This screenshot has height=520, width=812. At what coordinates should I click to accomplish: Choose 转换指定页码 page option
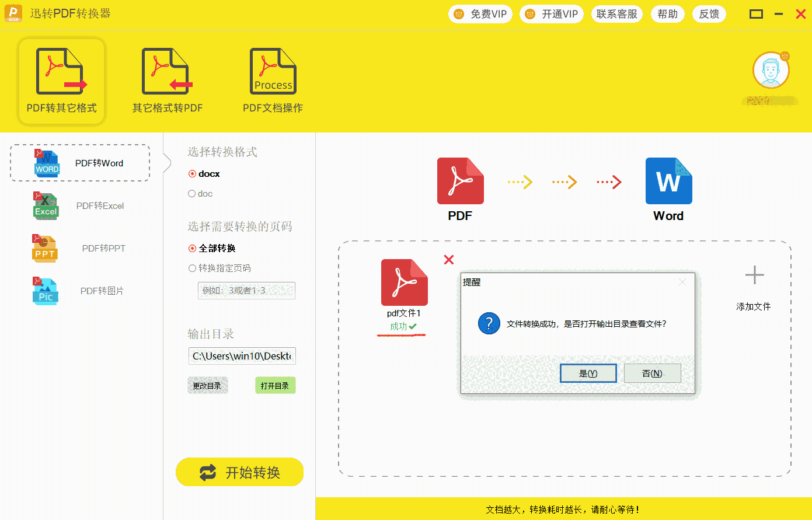pos(193,268)
